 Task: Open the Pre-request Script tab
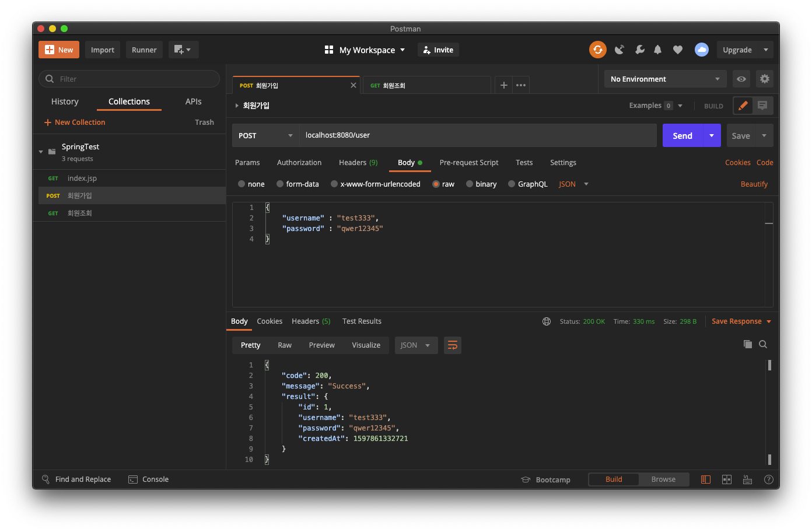(469, 163)
